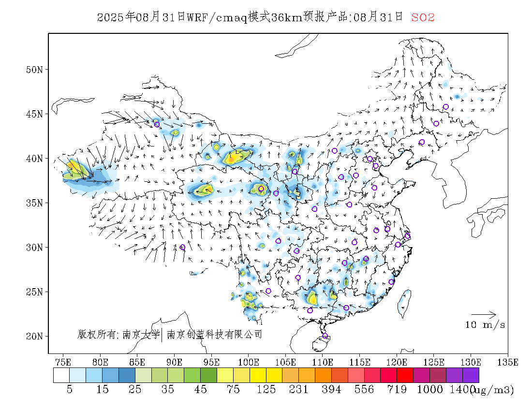The width and height of the screenshot is (532, 411).
Task: Select the final violet swatch in the legend
Action: (471, 375)
